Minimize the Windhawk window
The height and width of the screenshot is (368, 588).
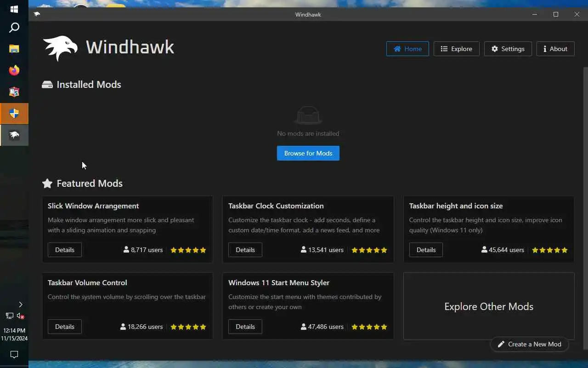534,14
